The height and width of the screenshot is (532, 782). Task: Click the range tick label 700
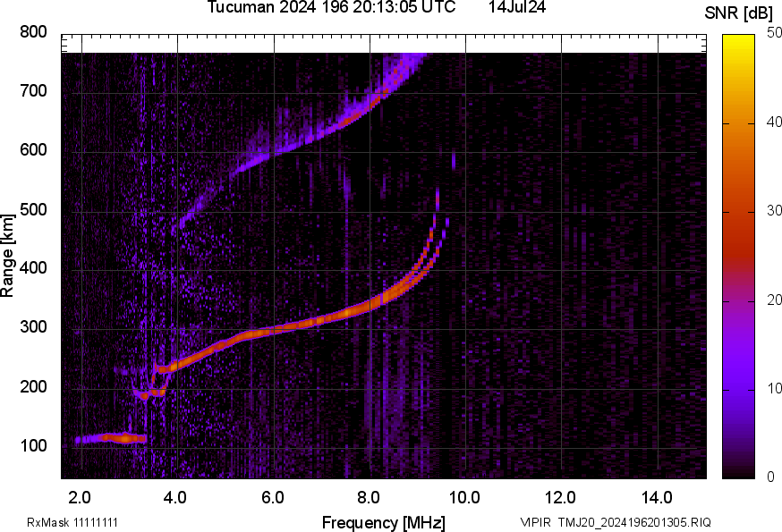tap(33, 90)
